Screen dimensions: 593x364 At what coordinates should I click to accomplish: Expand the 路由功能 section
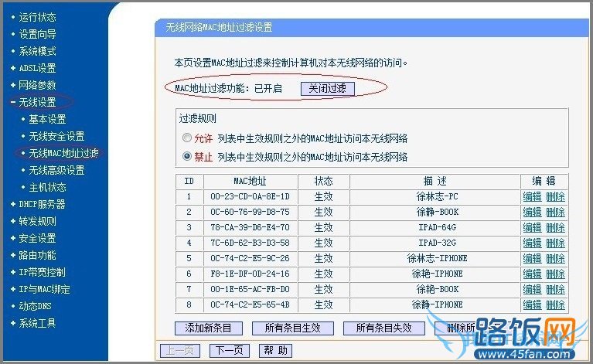click(x=37, y=255)
